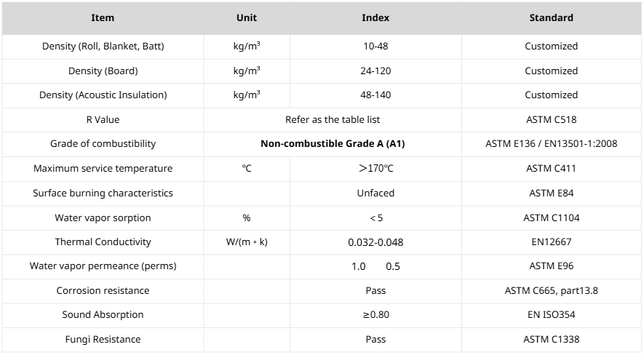Click the 0.032-0.048 conductivity value
This screenshot has height=355, width=644.
(x=375, y=242)
